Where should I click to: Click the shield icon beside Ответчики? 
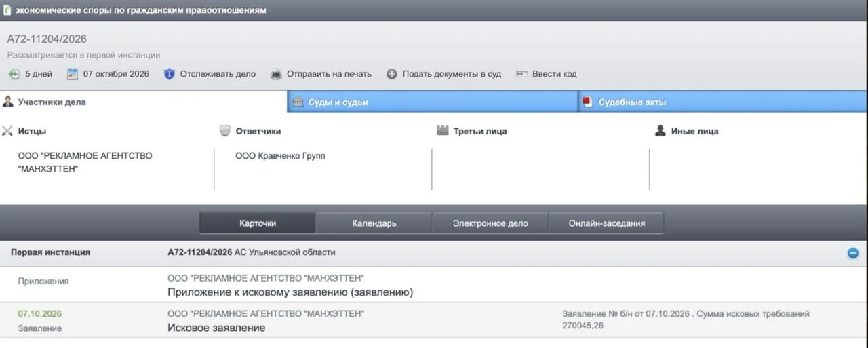(x=225, y=131)
